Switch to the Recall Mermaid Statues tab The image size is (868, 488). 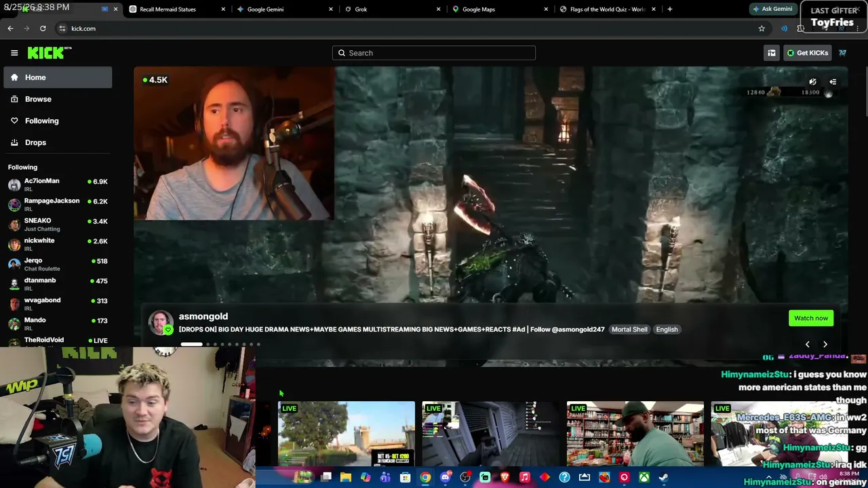pyautogui.click(x=177, y=9)
